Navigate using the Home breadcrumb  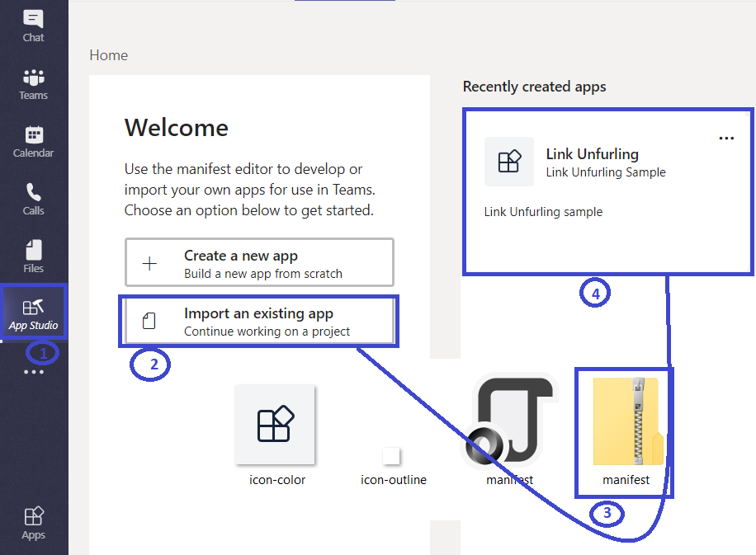tap(108, 54)
